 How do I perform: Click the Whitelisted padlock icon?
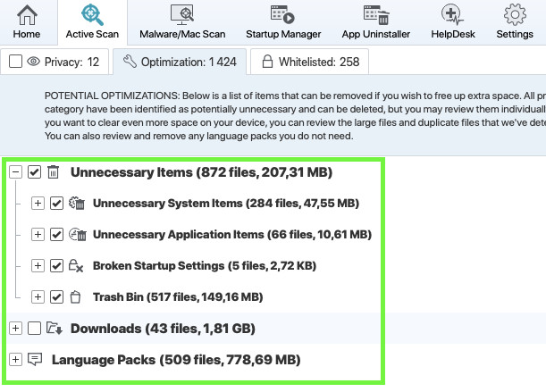267,62
